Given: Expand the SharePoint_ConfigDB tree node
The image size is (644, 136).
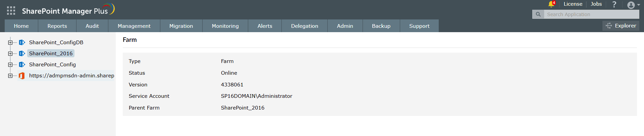Looking at the screenshot, I should (10, 43).
